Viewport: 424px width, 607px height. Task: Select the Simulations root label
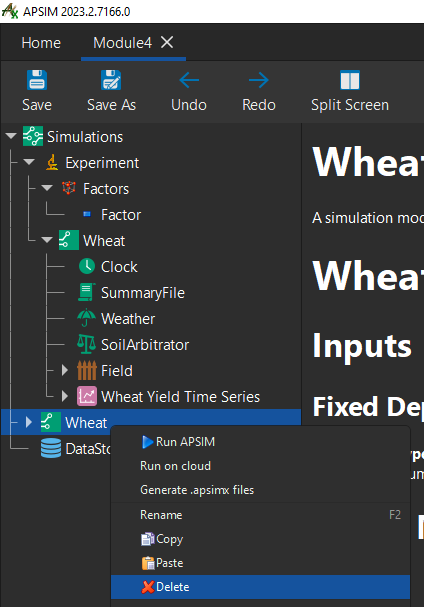pyautogui.click(x=85, y=137)
